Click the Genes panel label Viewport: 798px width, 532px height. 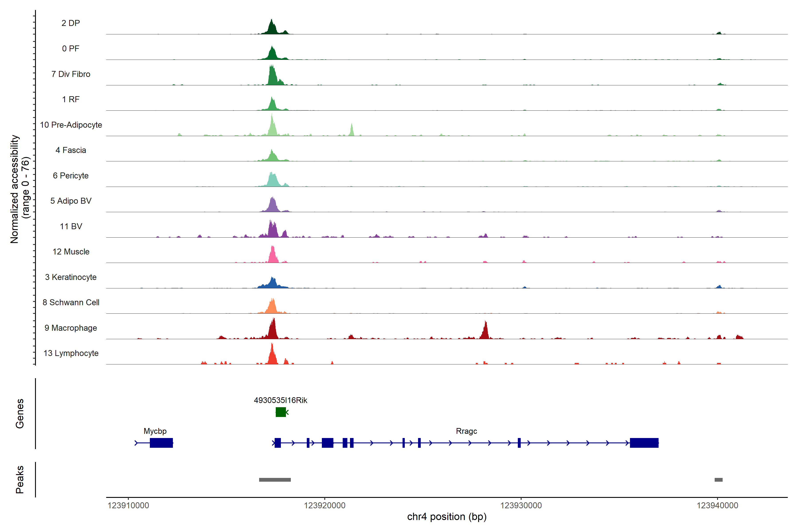click(x=20, y=413)
